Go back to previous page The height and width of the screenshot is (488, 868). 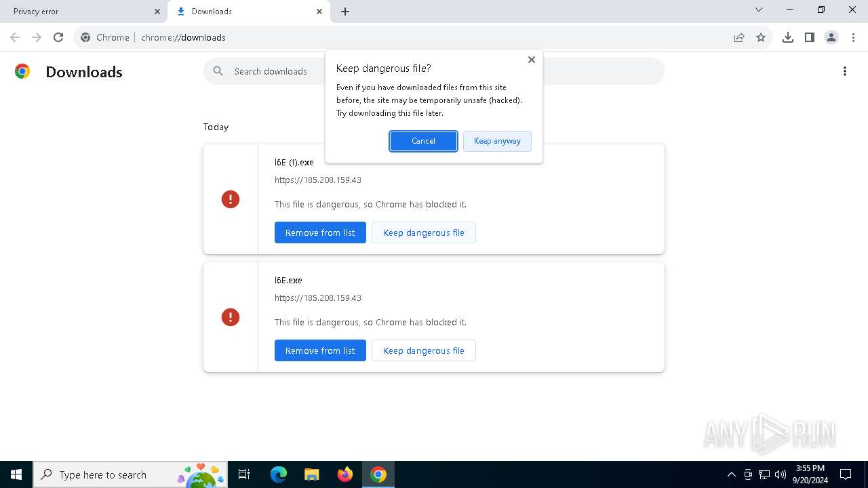tap(15, 37)
